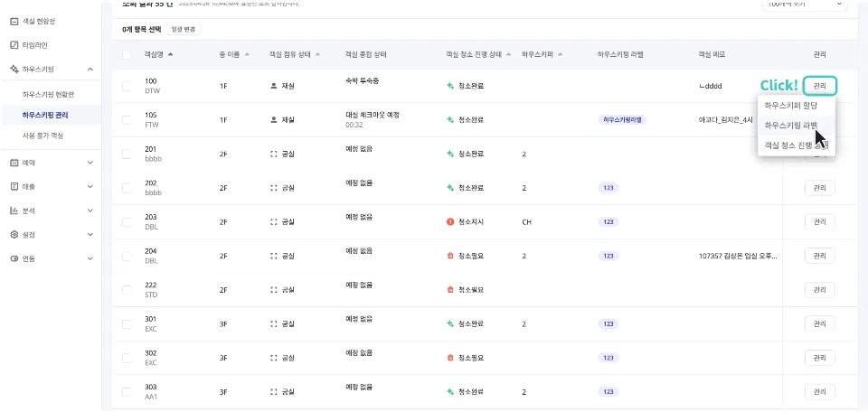This screenshot has width=868, height=412.
Task: Click the 일괄 변경 bulk change button
Action: coord(183,30)
